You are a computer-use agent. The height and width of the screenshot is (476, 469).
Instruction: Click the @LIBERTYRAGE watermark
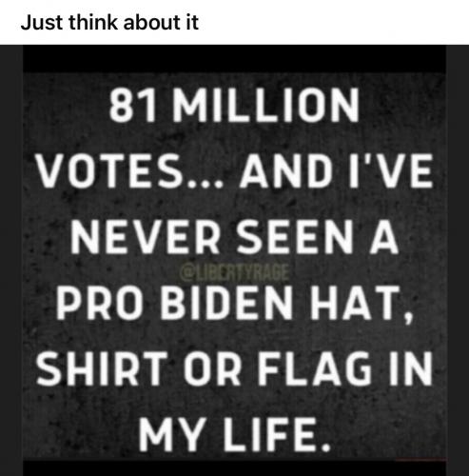pyautogui.click(x=234, y=273)
